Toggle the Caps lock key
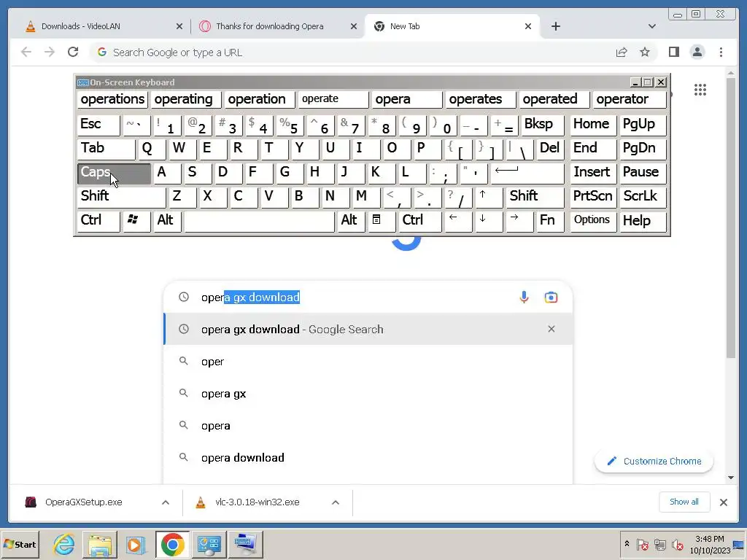 coord(114,173)
